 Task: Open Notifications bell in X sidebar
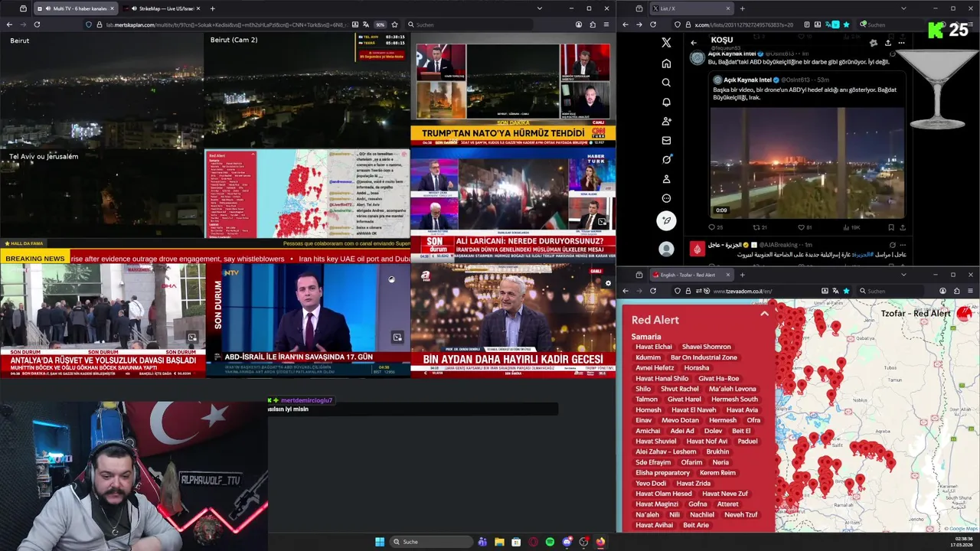pos(666,102)
